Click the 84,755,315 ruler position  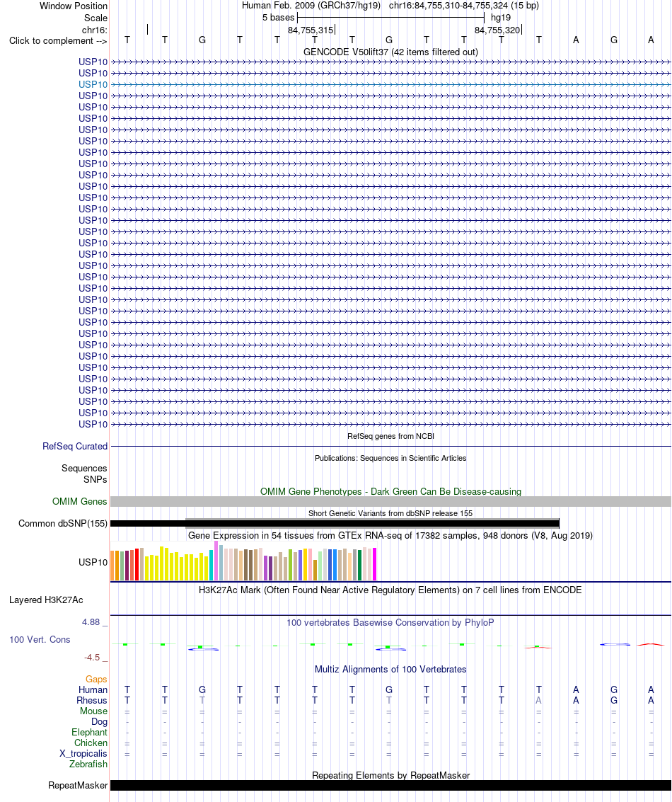[311, 30]
